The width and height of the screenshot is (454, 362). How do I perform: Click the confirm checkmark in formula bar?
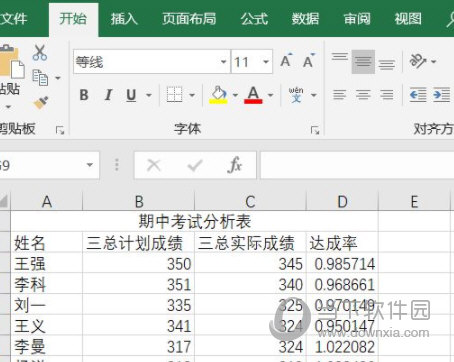[195, 165]
